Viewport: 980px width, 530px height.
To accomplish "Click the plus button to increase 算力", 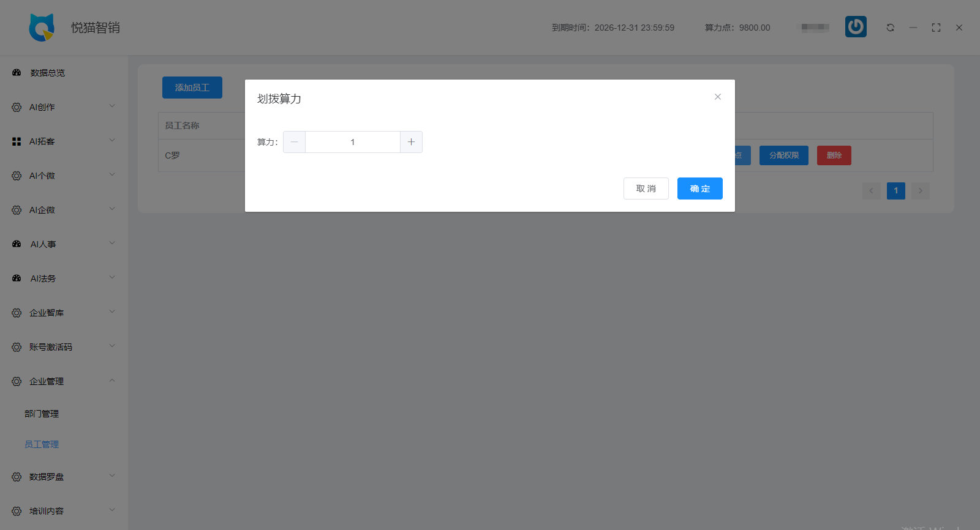I will (x=411, y=142).
